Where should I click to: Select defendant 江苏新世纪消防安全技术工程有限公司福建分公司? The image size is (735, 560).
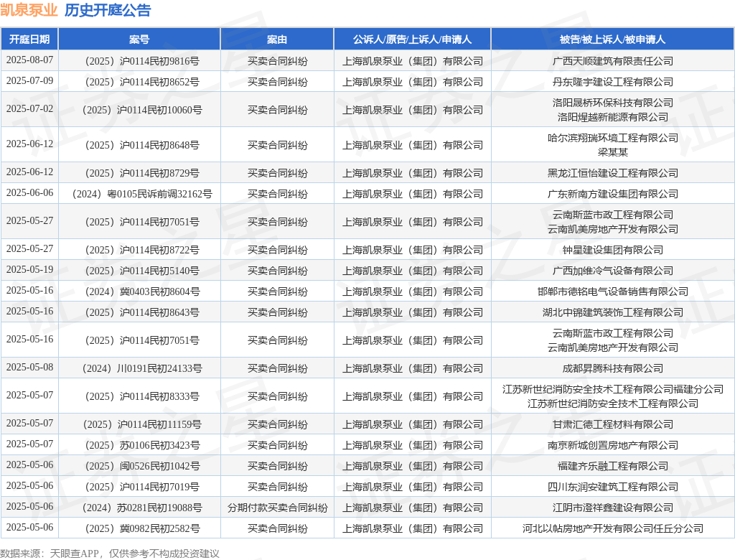[x=613, y=389]
